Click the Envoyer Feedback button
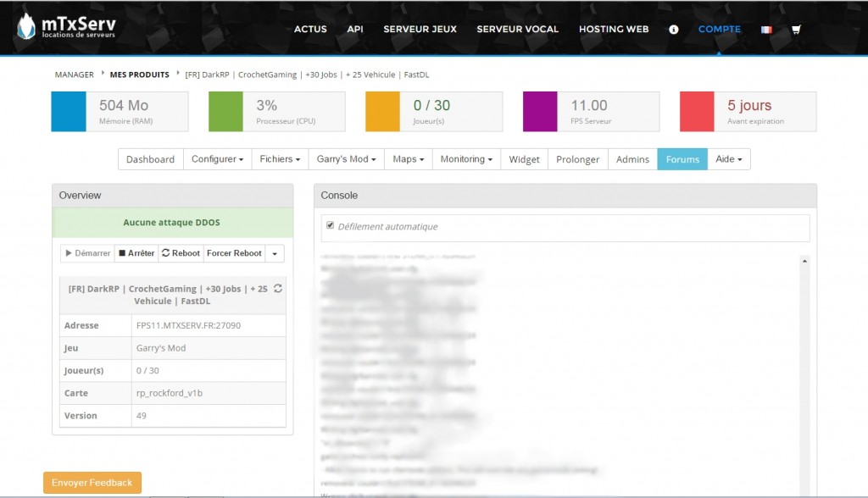This screenshot has height=498, width=868. 92,483
